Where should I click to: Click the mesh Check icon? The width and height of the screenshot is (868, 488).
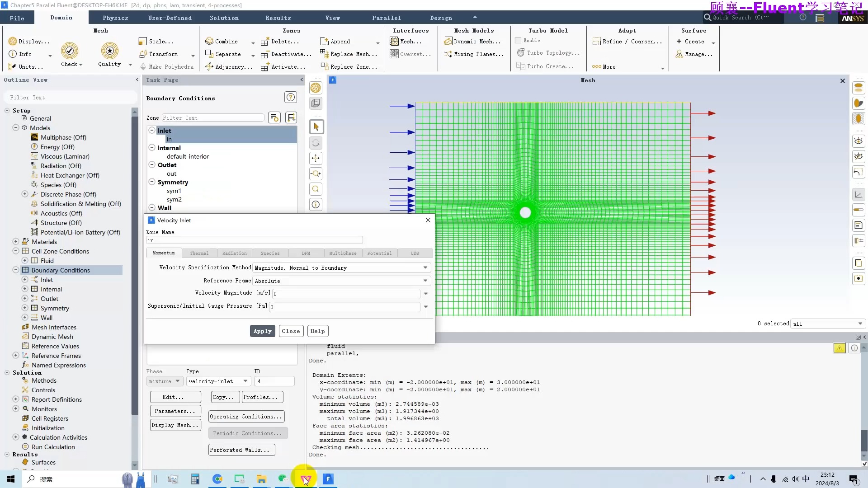click(x=70, y=51)
